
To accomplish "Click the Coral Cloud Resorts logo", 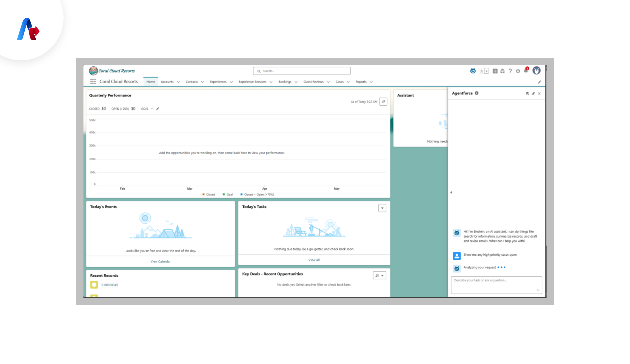I will tap(112, 71).
